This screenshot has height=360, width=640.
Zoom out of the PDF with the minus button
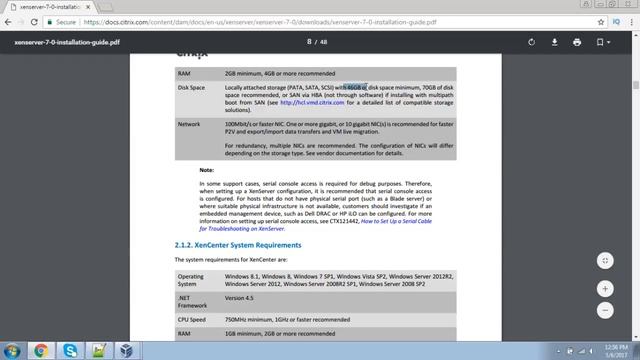(x=605, y=310)
